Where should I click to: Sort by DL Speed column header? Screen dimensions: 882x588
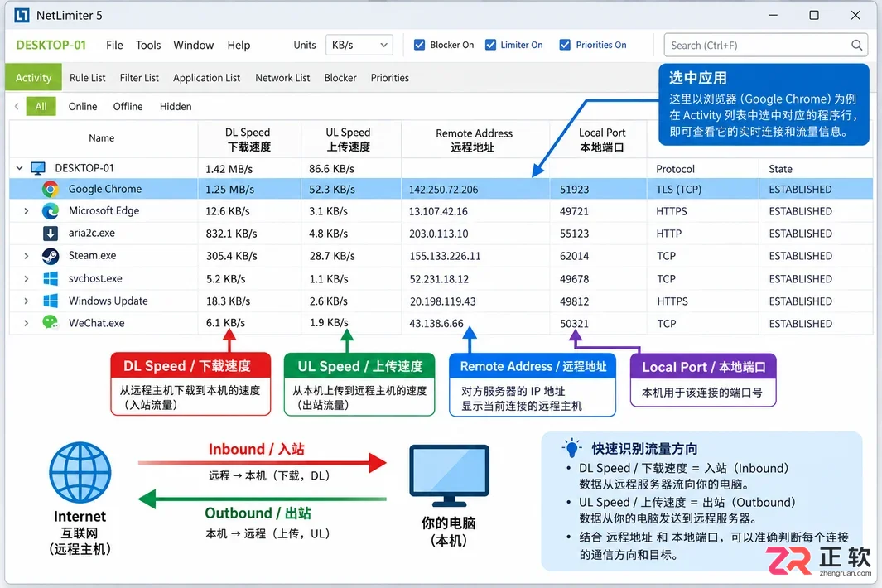(x=248, y=139)
